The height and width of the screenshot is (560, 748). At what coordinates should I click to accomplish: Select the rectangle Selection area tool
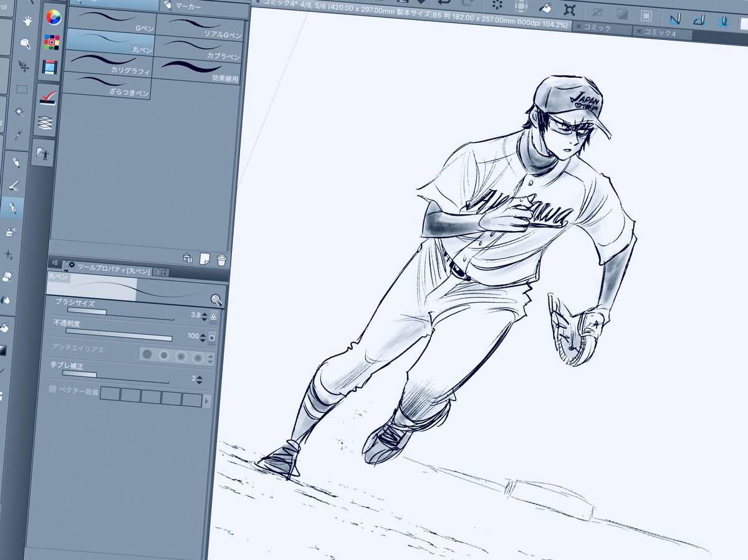pyautogui.click(x=22, y=89)
